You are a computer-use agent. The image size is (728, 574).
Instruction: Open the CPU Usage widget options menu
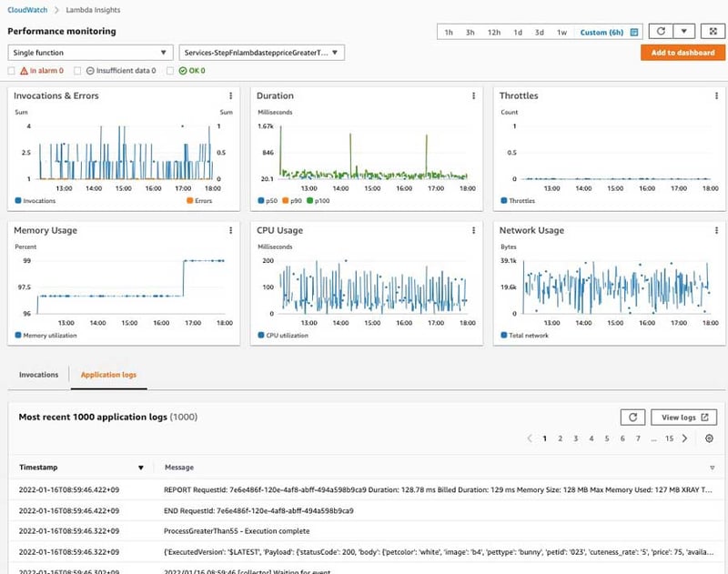tap(473, 230)
